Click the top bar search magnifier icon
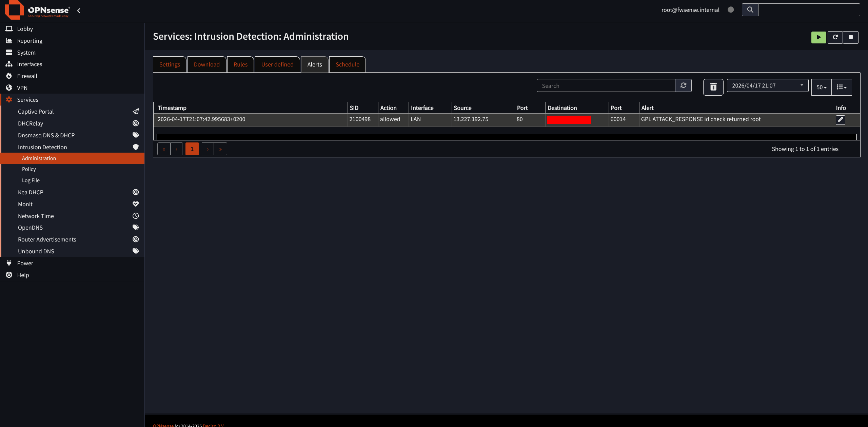The image size is (868, 427). [750, 10]
